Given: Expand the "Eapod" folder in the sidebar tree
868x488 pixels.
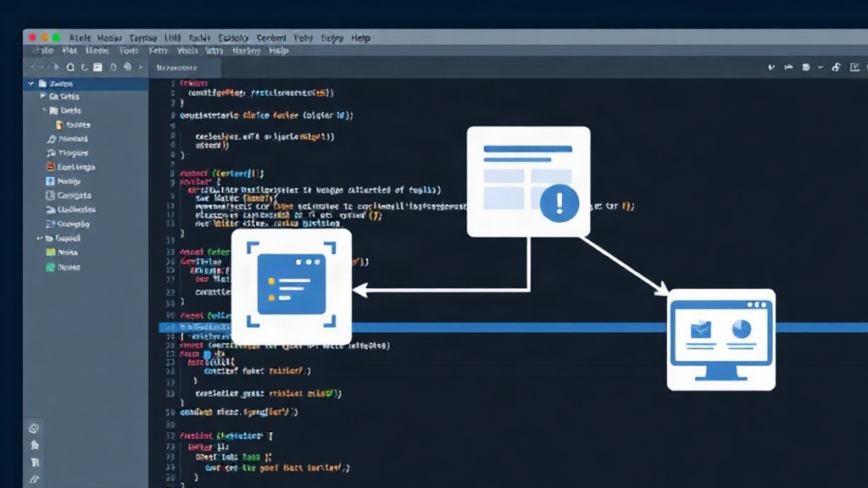Looking at the screenshot, I should pos(39,238).
